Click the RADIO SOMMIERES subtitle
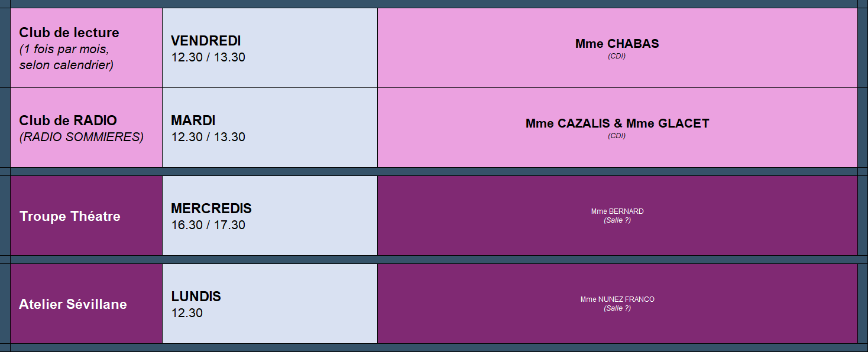The width and height of the screenshot is (868, 352). 82,137
